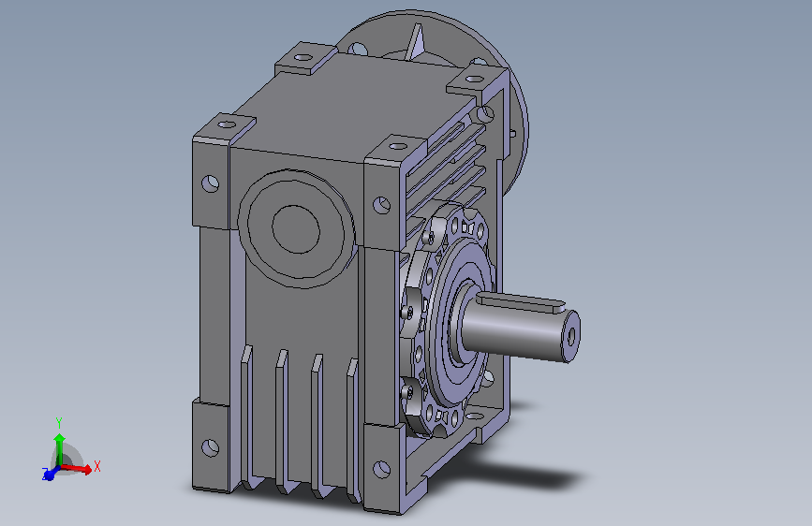The image size is (812, 526).
Task: Select the triangular rib on the motor flange
Action: tap(417, 41)
